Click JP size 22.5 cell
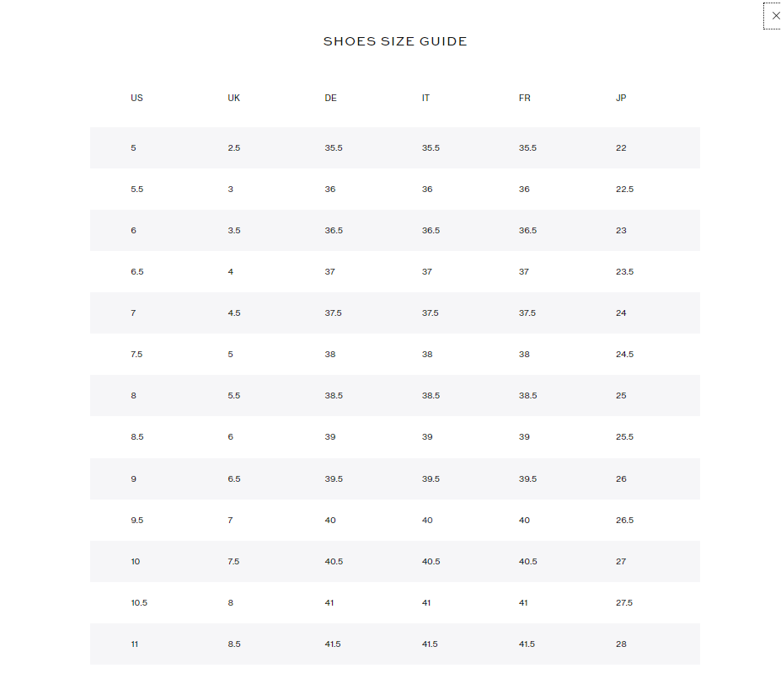This screenshot has width=781, height=700. point(624,190)
